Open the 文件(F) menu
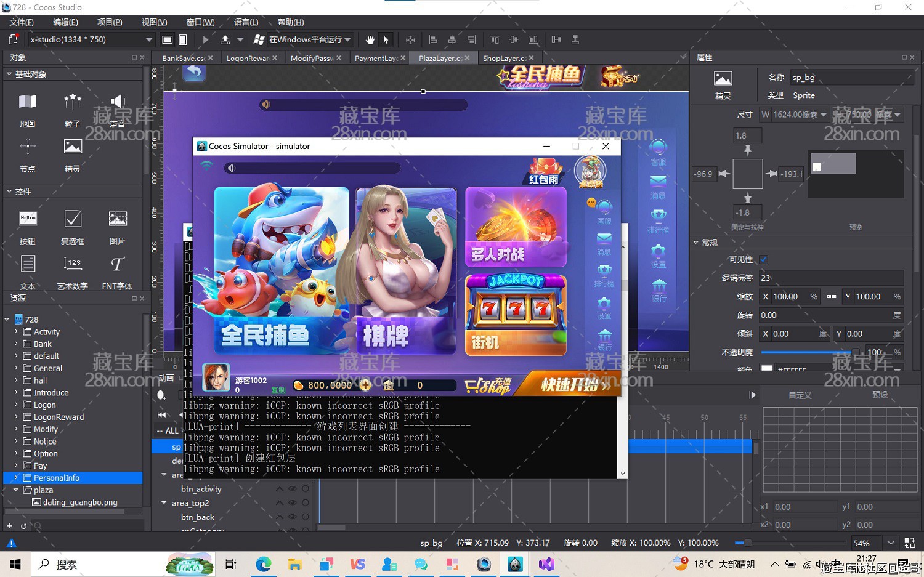Viewport: 924px width, 577px height. click(22, 22)
